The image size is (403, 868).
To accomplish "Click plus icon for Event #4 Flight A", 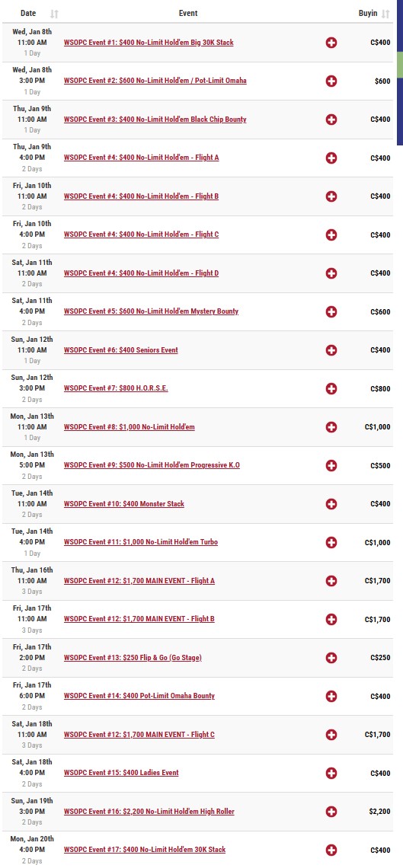I will pos(331,158).
